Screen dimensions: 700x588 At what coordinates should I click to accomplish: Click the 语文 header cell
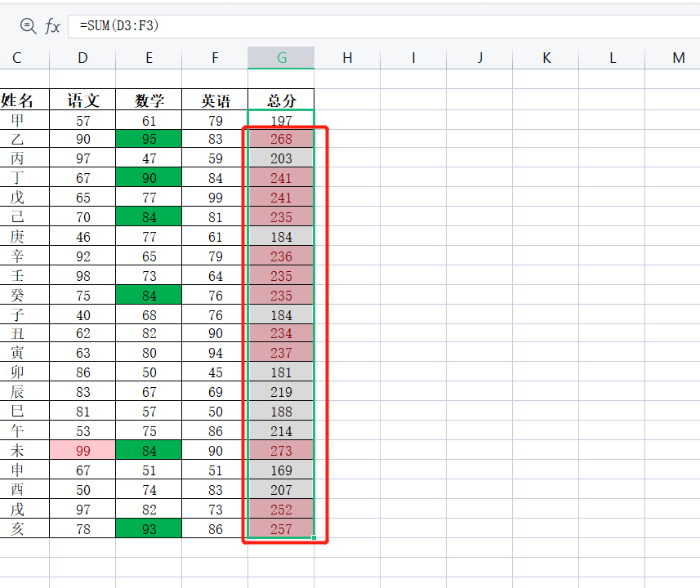click(82, 100)
